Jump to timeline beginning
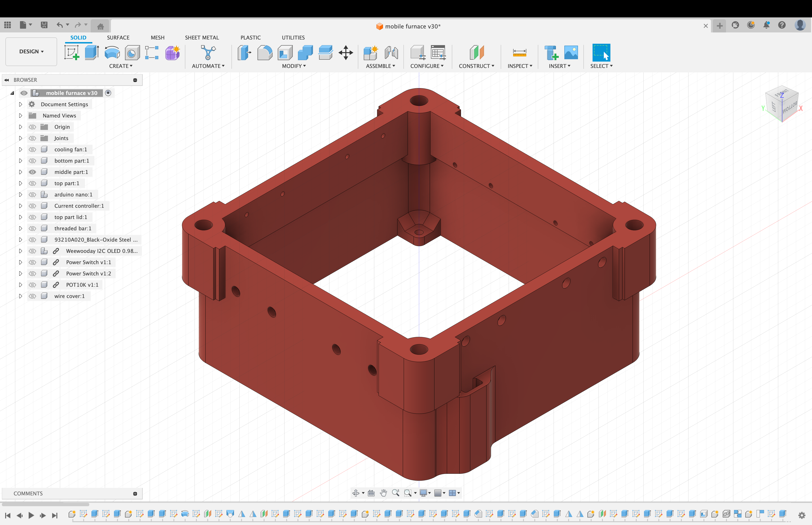The image size is (812, 525). 8,515
